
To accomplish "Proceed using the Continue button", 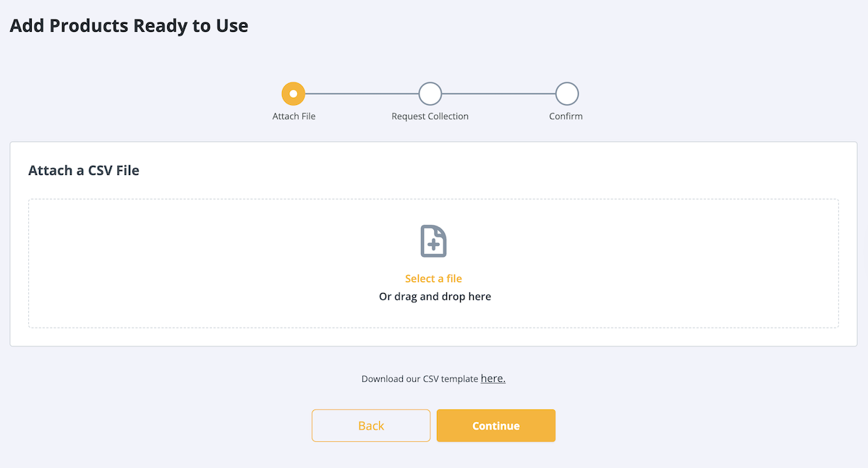I will 496,425.
